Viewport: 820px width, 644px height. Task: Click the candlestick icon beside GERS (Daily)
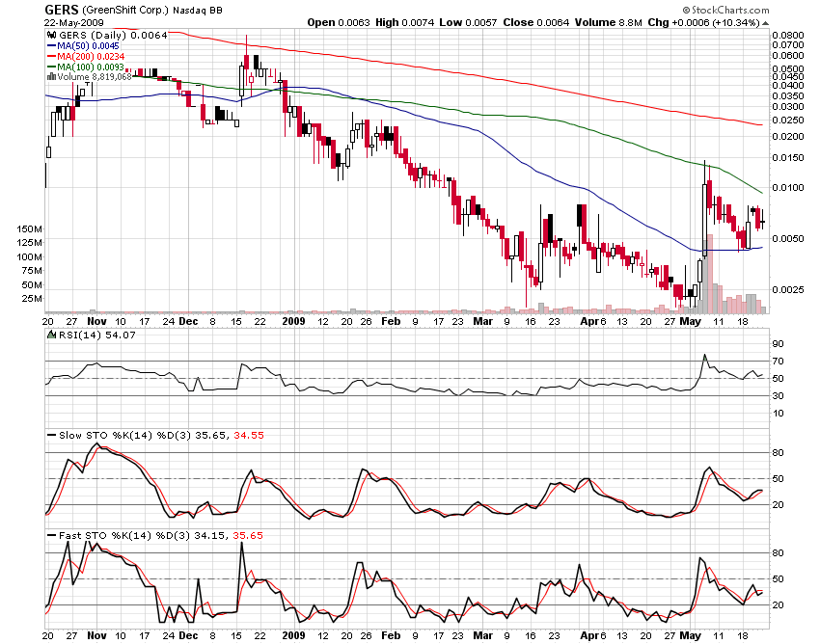51,36
